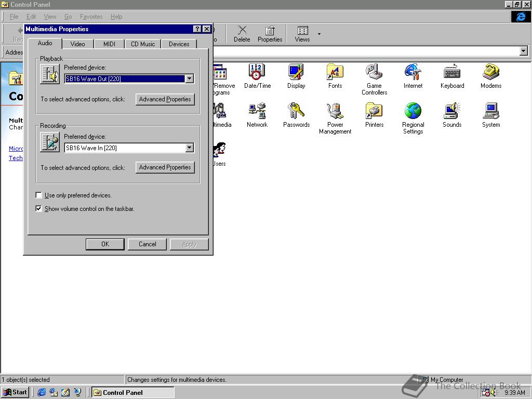Viewport: 532px width, 399px height.
Task: Open the Favorites menu
Action: [91, 17]
